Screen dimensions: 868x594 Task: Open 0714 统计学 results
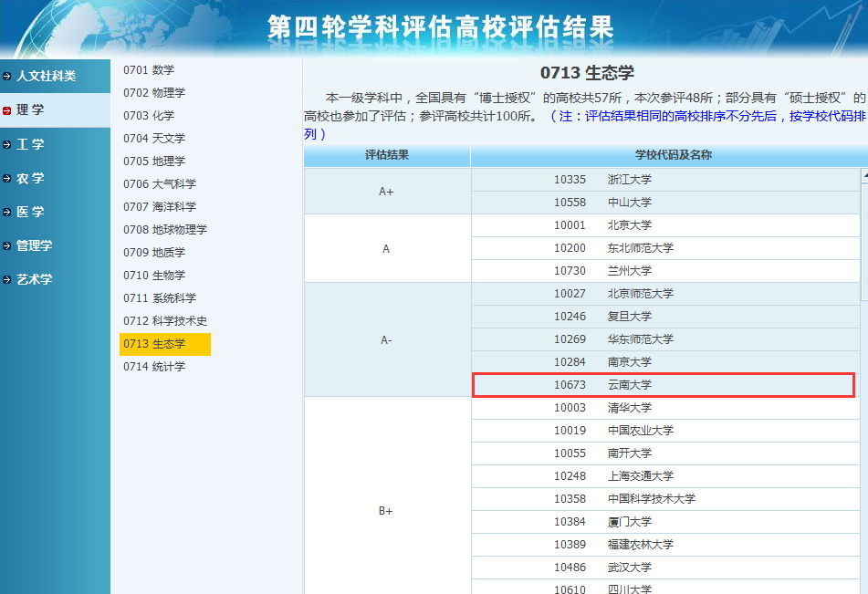click(154, 367)
